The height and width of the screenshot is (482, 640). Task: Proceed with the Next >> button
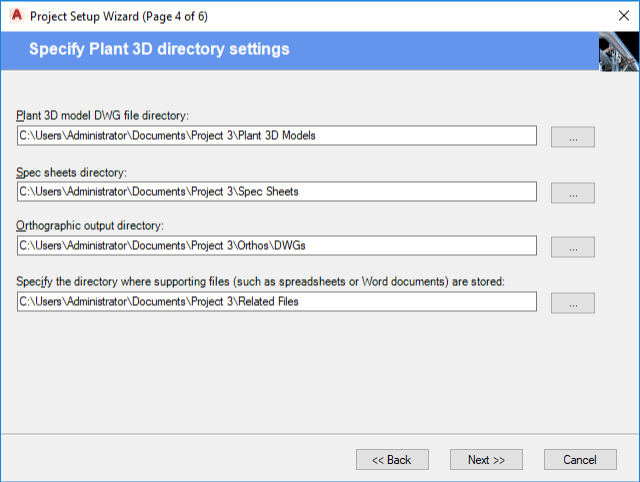[486, 460]
